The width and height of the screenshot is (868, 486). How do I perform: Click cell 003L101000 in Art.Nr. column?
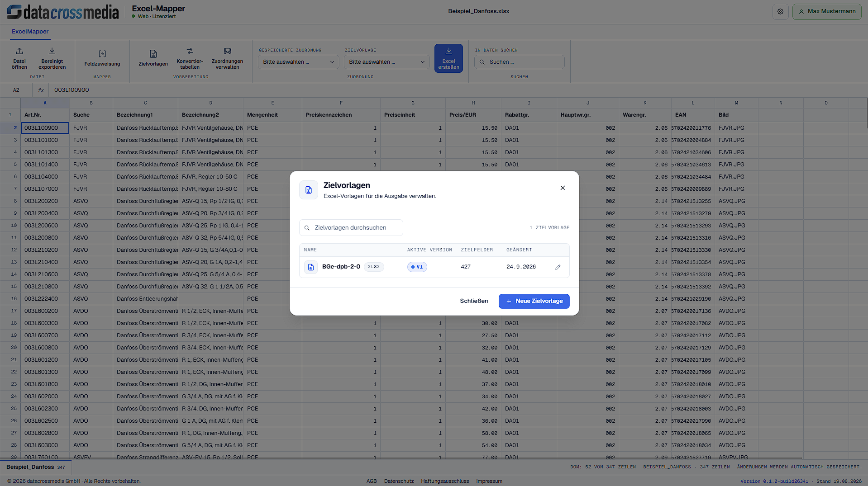[45, 140]
